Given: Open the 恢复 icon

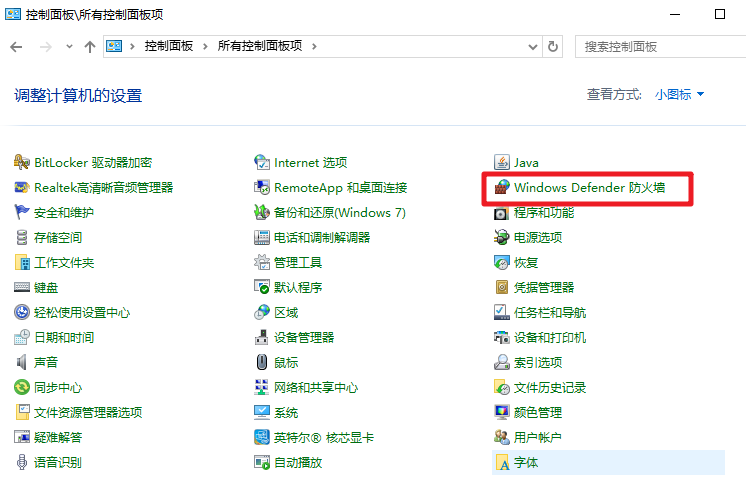Looking at the screenshot, I should pos(501,263).
